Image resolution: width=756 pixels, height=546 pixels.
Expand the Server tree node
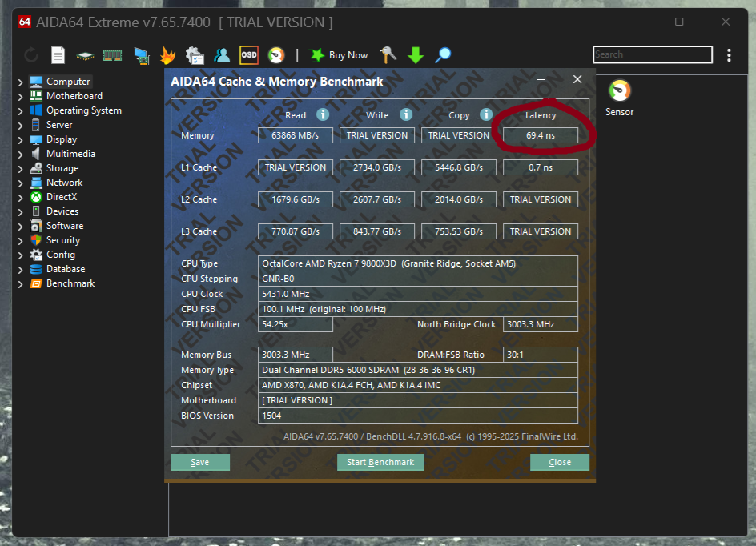tap(20, 126)
